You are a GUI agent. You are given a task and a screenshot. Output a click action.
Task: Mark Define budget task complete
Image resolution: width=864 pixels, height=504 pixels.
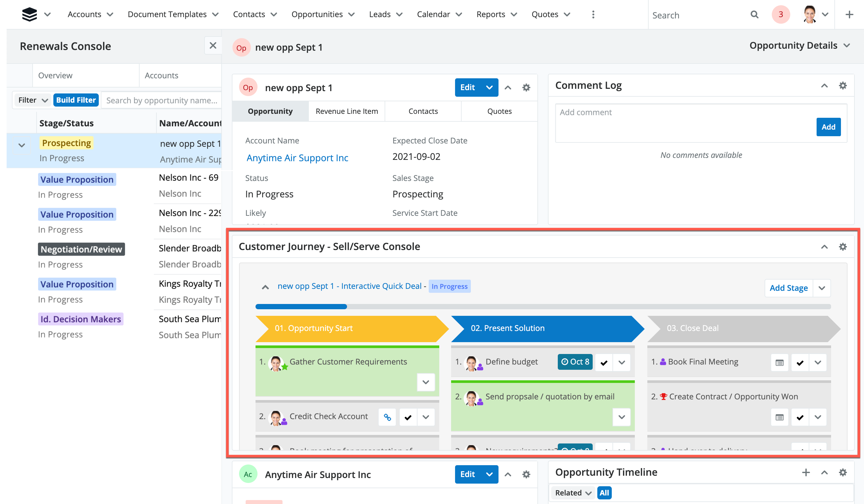pos(604,363)
